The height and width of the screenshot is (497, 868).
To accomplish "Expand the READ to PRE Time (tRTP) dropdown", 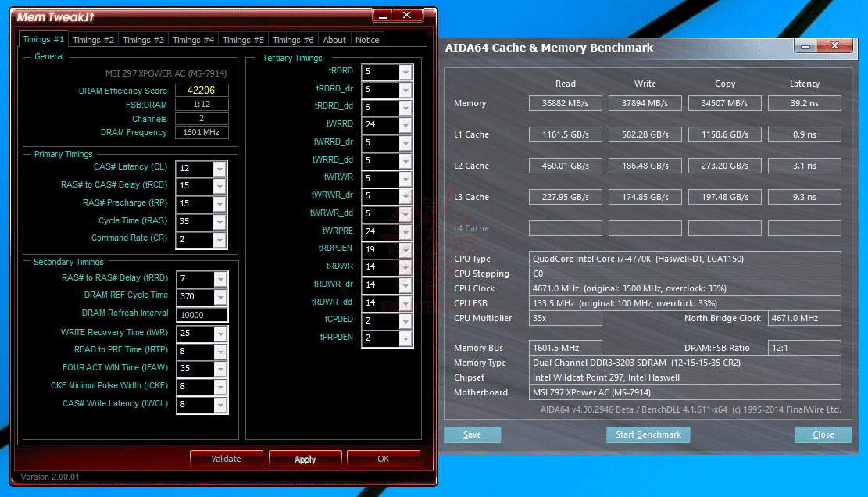I will point(220,351).
